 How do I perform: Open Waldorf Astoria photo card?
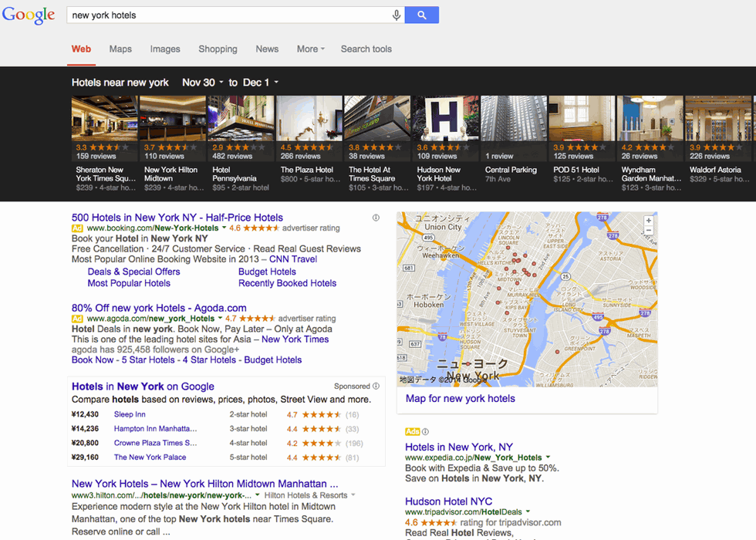718,118
